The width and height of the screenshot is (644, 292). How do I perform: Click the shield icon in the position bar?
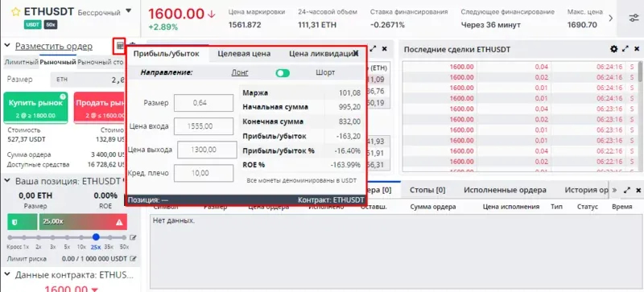coord(14,222)
